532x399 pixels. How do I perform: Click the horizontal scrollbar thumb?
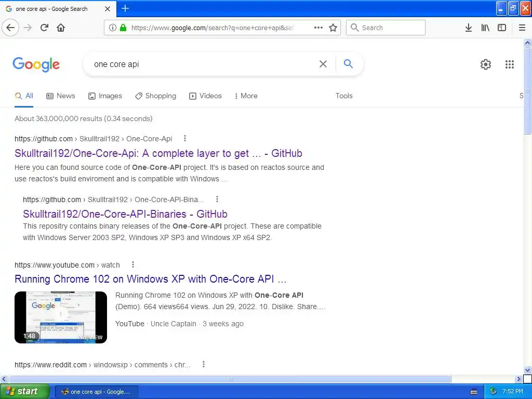[x=230, y=379]
